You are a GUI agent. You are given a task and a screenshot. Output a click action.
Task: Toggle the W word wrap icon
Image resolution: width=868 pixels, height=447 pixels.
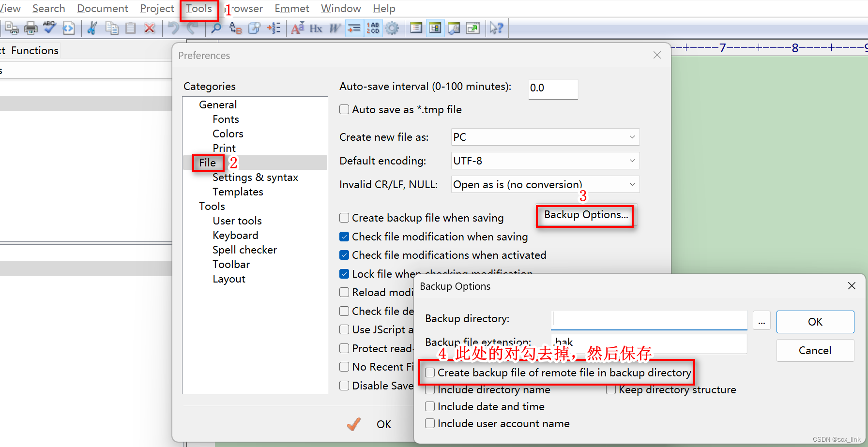point(335,29)
